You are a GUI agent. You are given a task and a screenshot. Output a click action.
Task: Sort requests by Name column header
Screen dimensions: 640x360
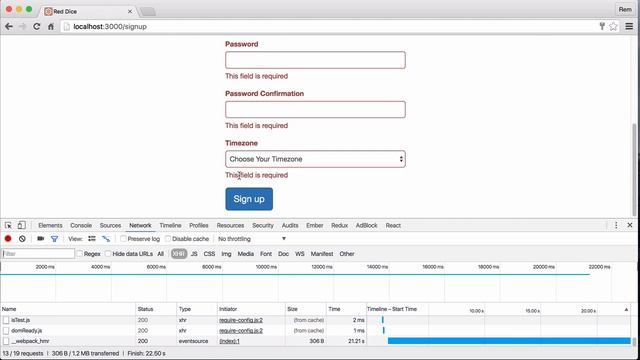68,309
